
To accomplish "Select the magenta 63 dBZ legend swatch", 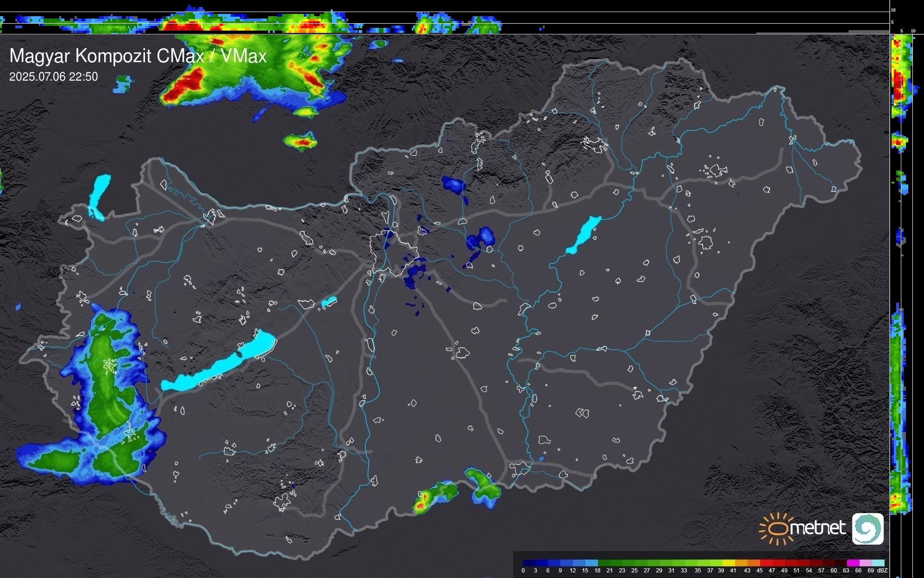I will (852, 563).
